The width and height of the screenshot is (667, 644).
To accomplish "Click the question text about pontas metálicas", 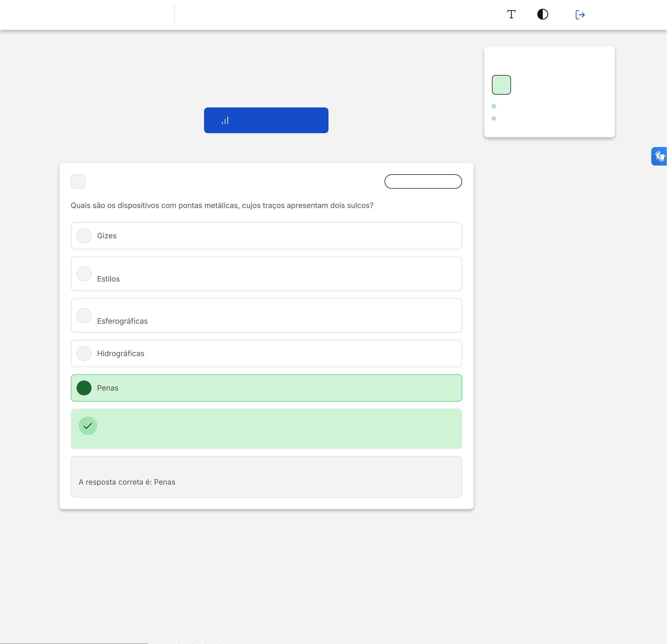I will [x=222, y=206].
